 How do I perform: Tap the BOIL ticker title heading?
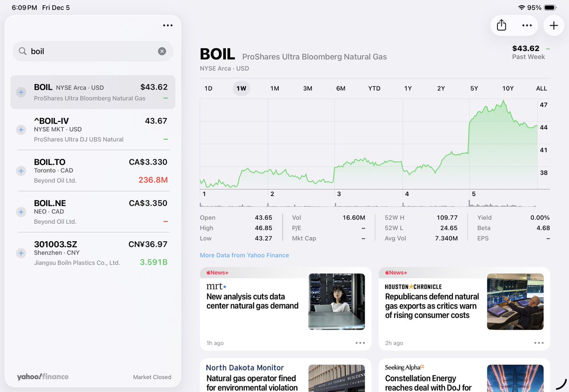217,55
